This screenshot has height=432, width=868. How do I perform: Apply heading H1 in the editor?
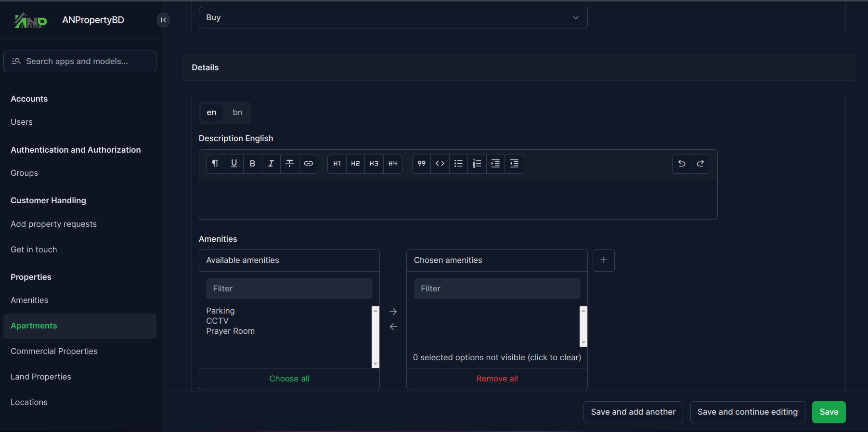point(337,164)
